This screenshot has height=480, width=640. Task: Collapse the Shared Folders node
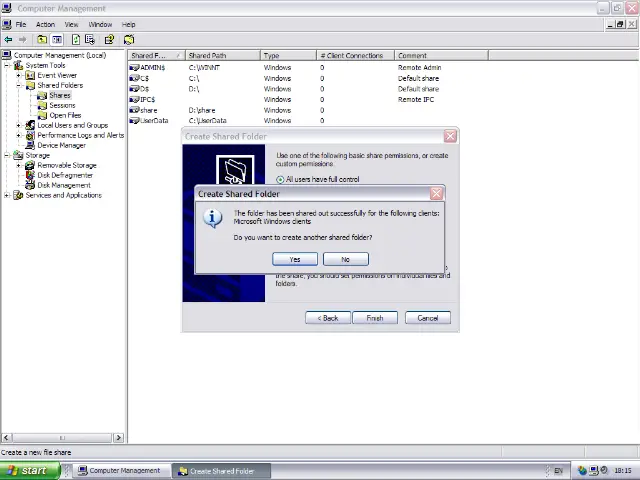click(18, 86)
